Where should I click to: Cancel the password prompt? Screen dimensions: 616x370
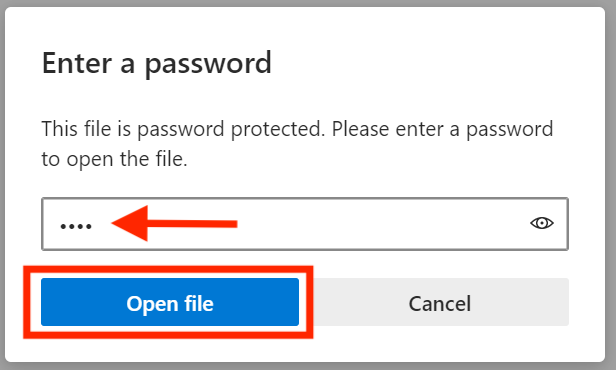pyautogui.click(x=440, y=302)
